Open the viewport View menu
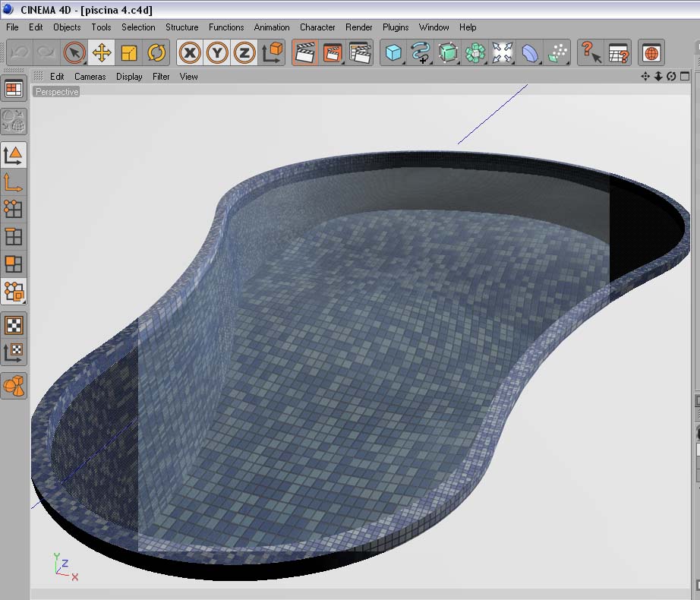This screenshot has width=700, height=600. [189, 77]
